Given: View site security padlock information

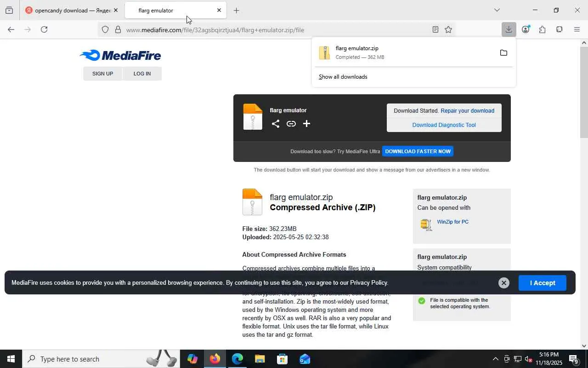Looking at the screenshot, I should tap(118, 30).
